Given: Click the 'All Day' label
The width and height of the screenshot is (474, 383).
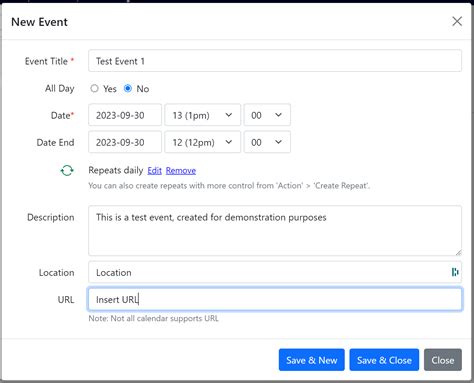Looking at the screenshot, I should click(x=60, y=89).
